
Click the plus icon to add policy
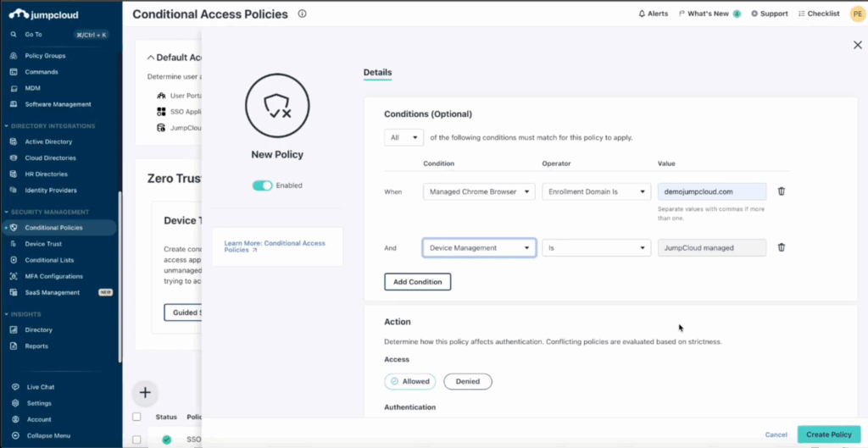pos(145,393)
